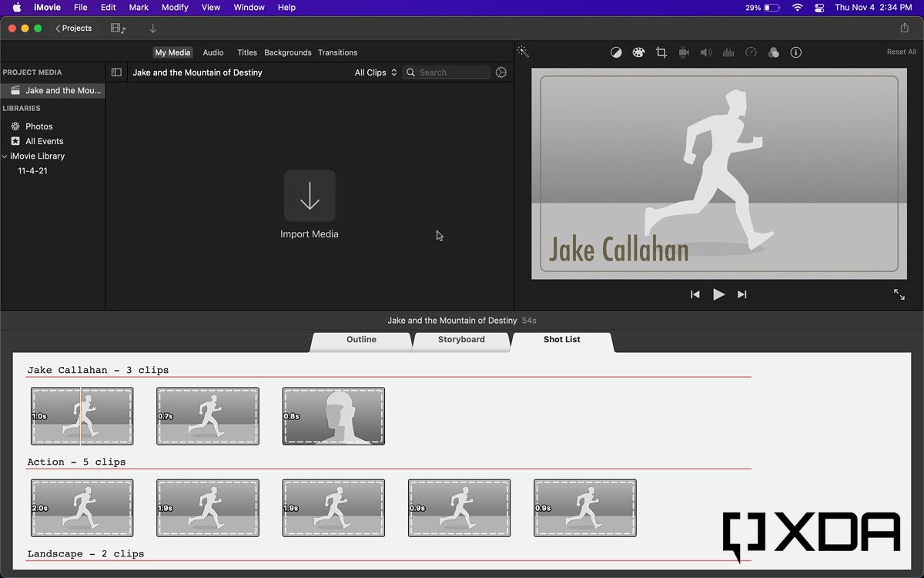
Task: Select the Noise Reduction and Equalizer tool
Action: tap(728, 52)
